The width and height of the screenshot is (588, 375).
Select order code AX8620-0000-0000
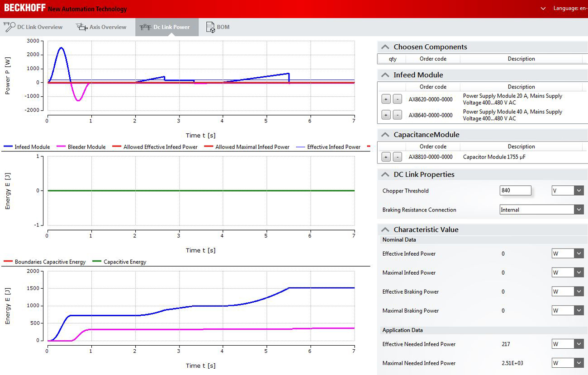[431, 99]
